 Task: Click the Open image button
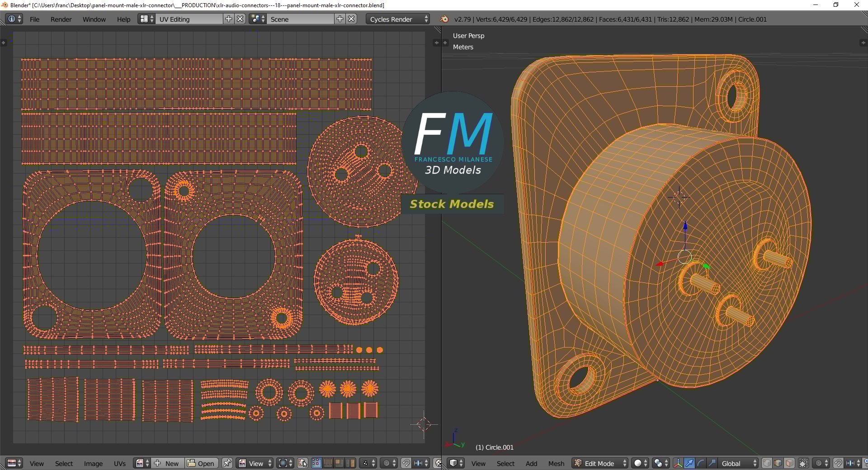pos(201,463)
